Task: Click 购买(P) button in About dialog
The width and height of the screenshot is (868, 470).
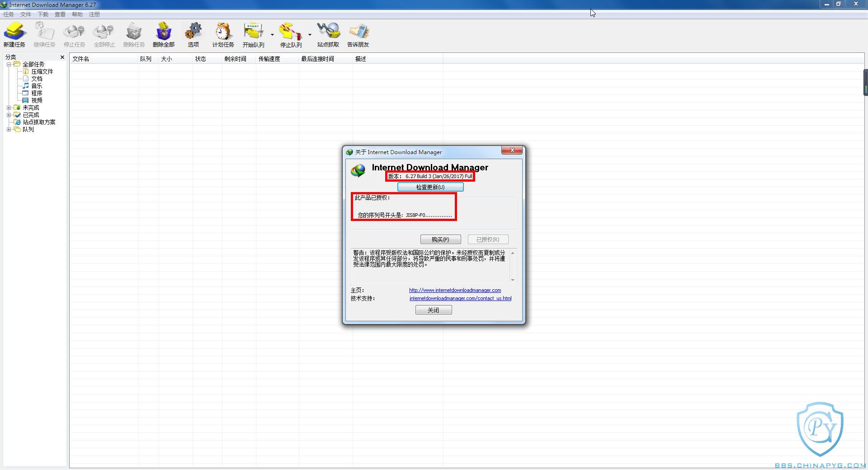Action: tap(441, 240)
